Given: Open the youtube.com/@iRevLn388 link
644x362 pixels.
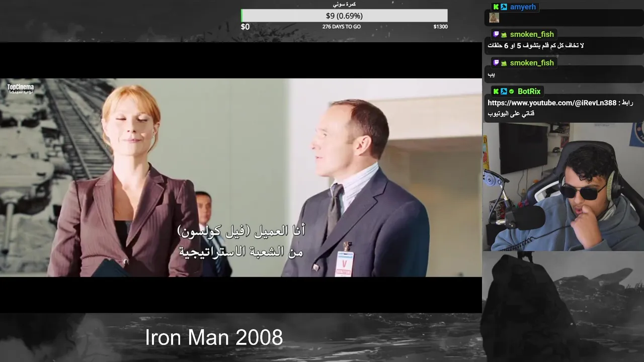Looking at the screenshot, I should point(552,103).
